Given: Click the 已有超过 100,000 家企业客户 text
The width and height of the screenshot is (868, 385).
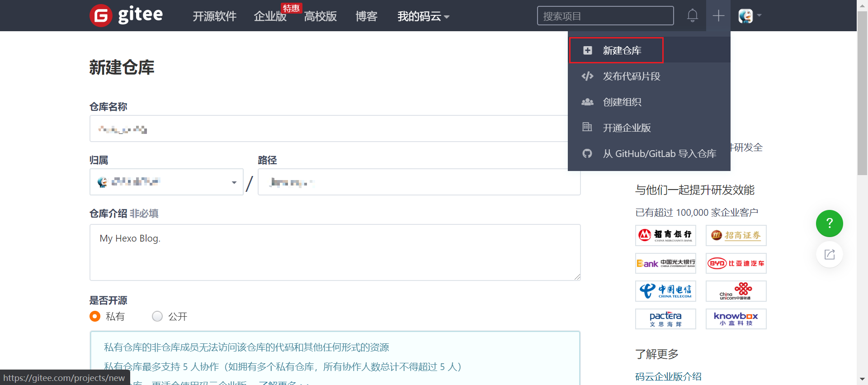Looking at the screenshot, I should click(697, 212).
